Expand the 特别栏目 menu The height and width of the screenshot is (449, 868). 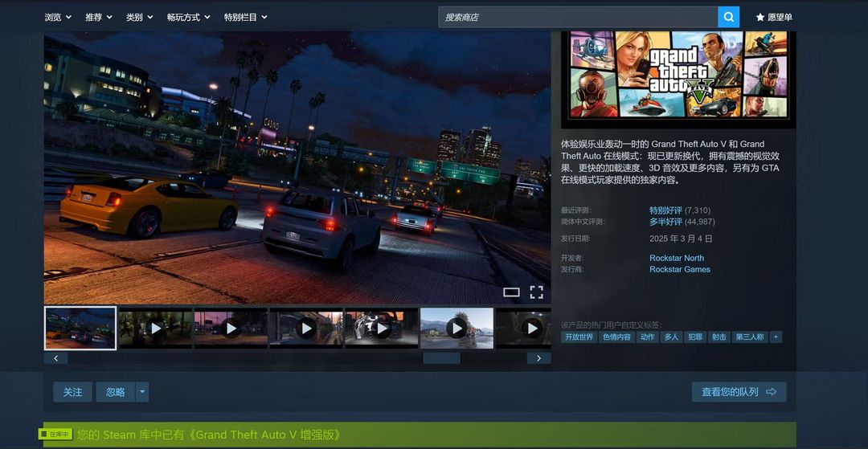pos(246,17)
